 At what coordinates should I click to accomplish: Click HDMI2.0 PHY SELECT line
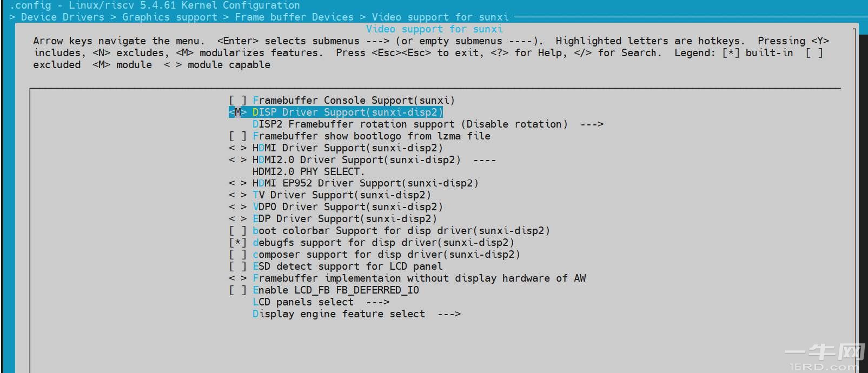[308, 171]
